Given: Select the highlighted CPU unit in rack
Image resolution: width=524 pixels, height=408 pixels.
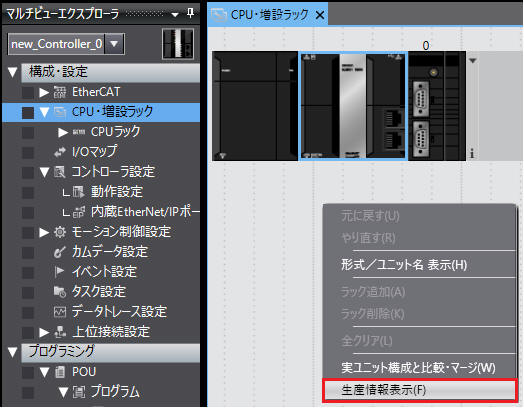Looking at the screenshot, I should (x=353, y=106).
